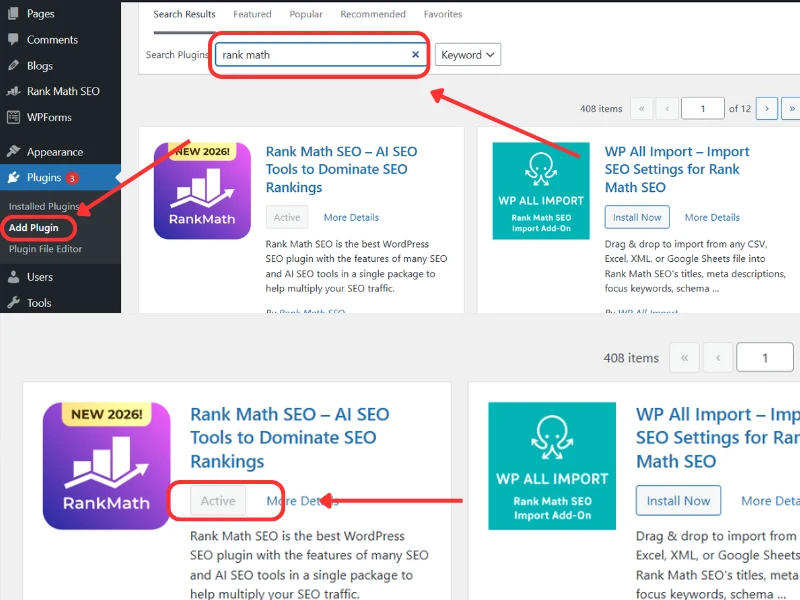Open Rank Math SEO in the sidebar menu

coord(63,91)
